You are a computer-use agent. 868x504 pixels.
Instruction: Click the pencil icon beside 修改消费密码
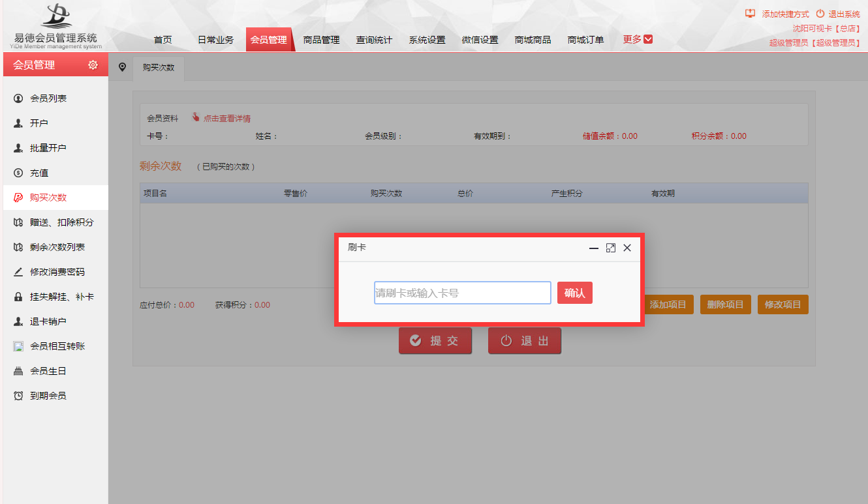point(18,272)
